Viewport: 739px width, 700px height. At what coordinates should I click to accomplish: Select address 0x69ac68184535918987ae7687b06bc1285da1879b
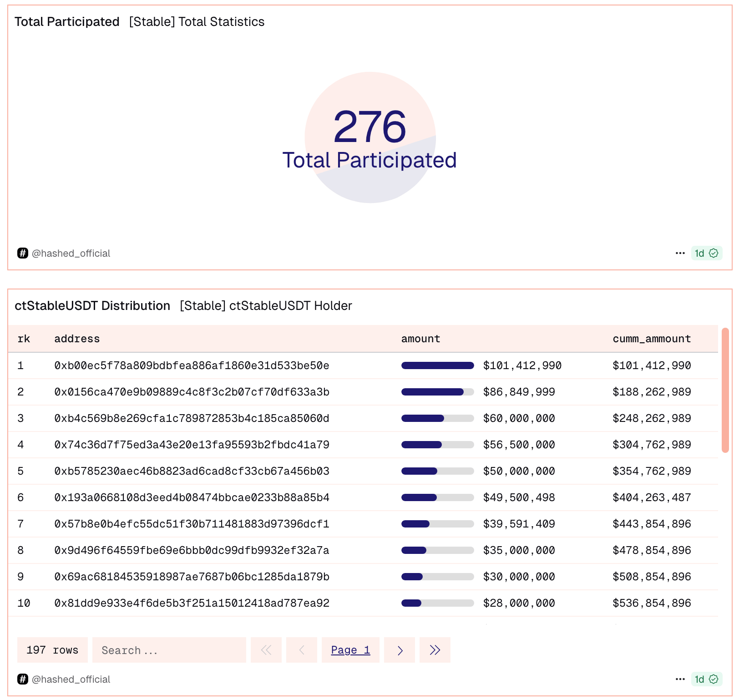click(x=192, y=577)
